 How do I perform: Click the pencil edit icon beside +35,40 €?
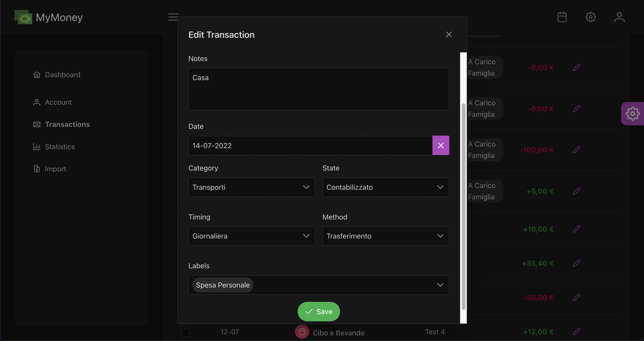click(576, 263)
